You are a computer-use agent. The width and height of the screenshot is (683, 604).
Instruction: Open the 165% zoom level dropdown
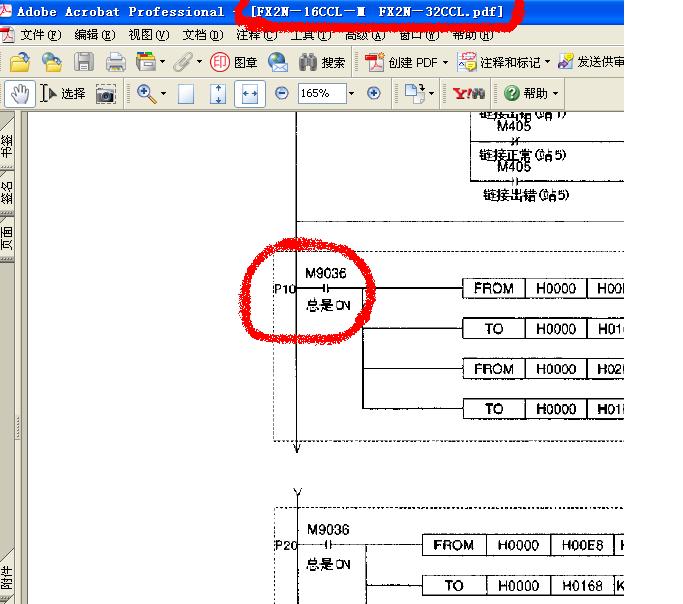click(351, 93)
